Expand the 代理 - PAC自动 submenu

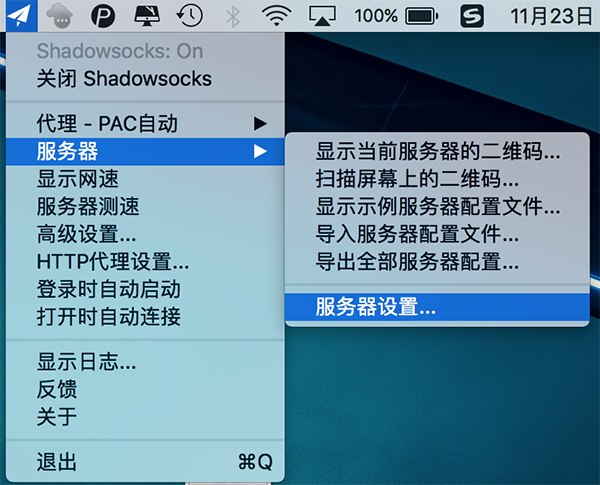pyautogui.click(x=145, y=124)
